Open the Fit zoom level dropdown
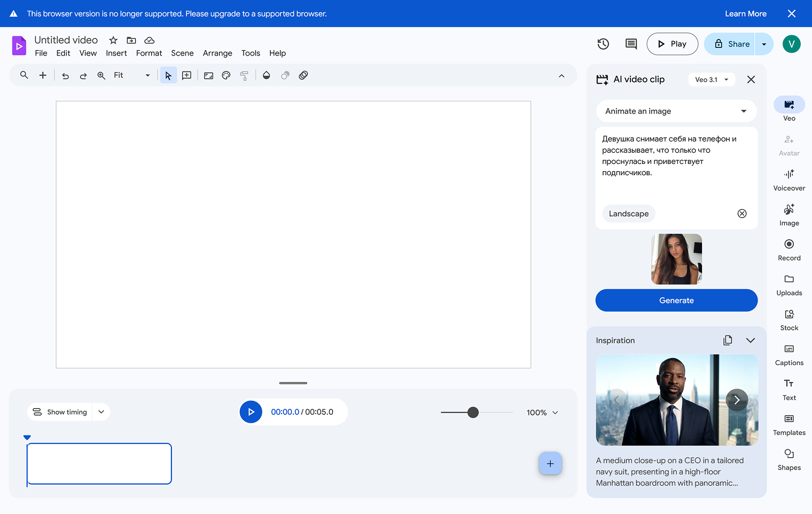 pos(132,75)
